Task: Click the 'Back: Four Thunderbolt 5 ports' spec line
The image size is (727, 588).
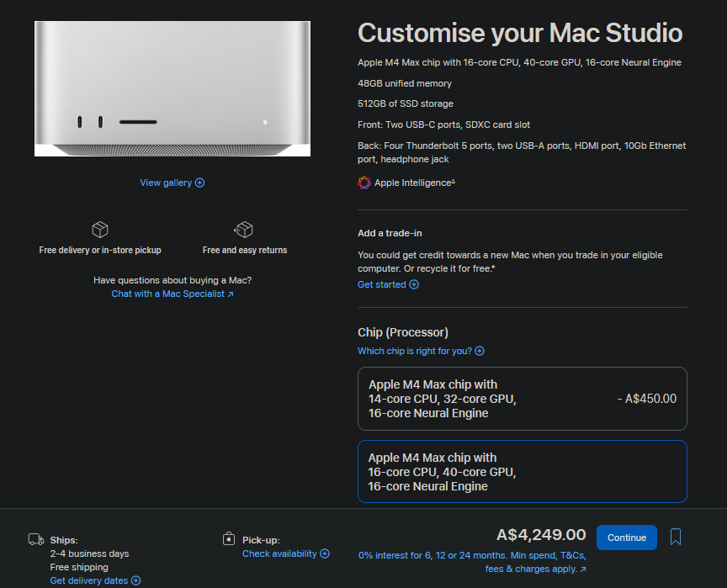Action: coord(522,152)
